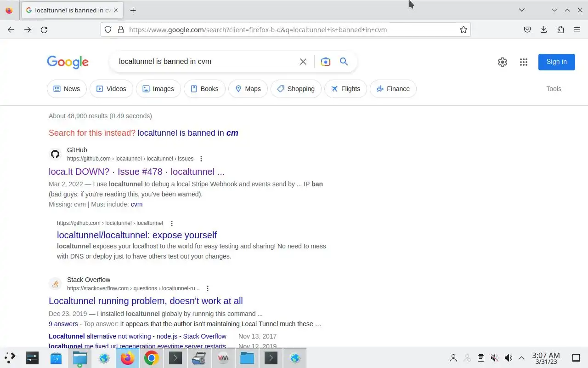
Task: Clear the Google search box
Action: [303, 62]
